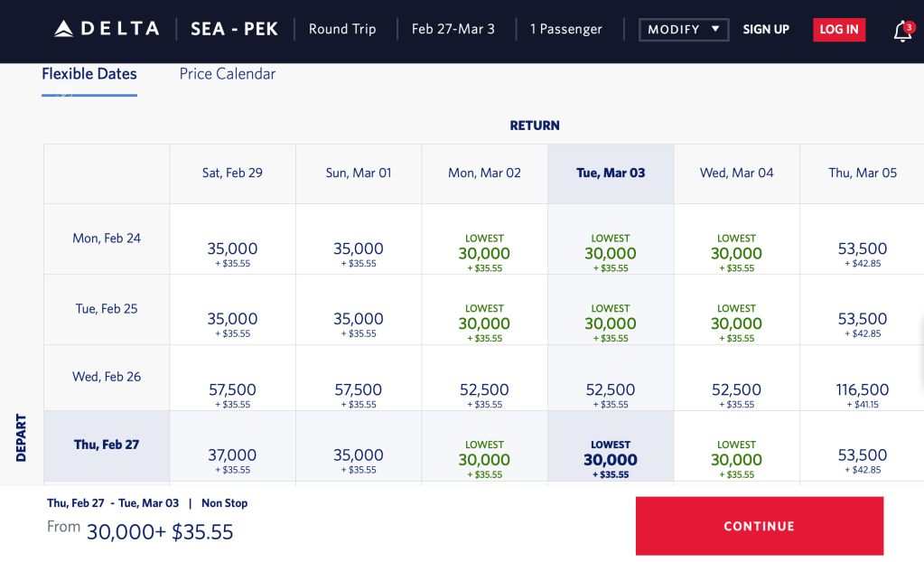Click the Tue, Mar 03 return column header

(611, 173)
